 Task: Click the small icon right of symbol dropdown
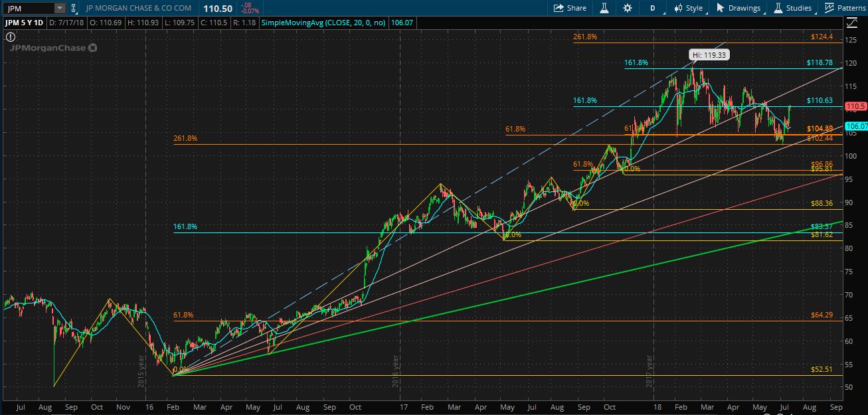73,8
